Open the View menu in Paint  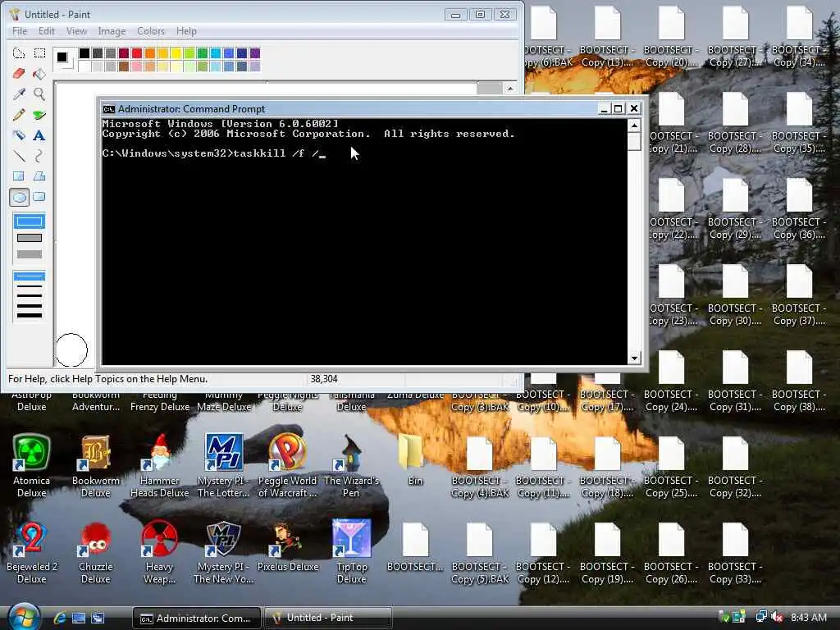click(76, 31)
